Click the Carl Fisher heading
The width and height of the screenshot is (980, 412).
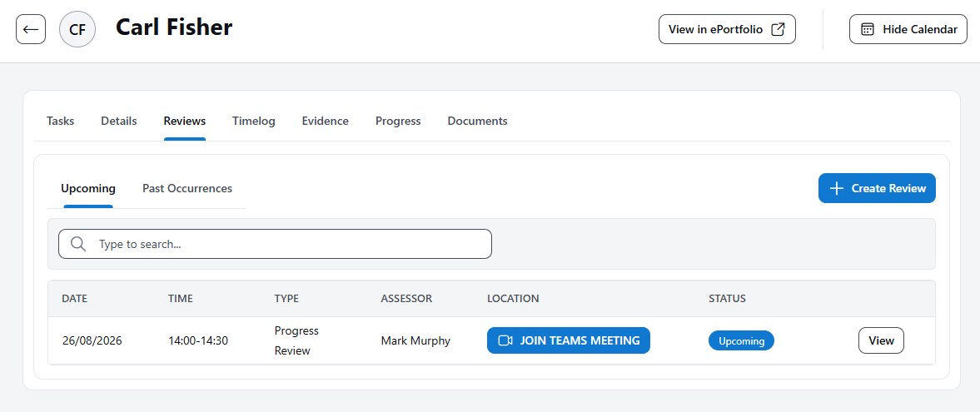pyautogui.click(x=174, y=27)
